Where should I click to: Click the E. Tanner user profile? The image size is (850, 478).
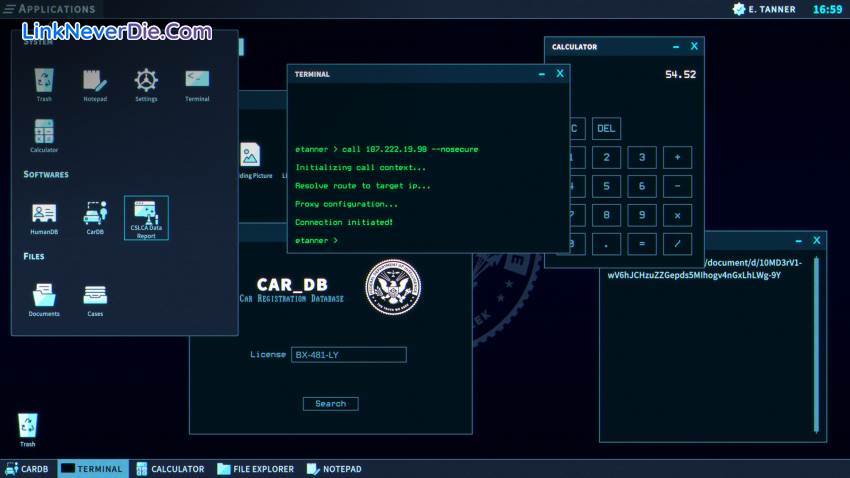[765, 9]
